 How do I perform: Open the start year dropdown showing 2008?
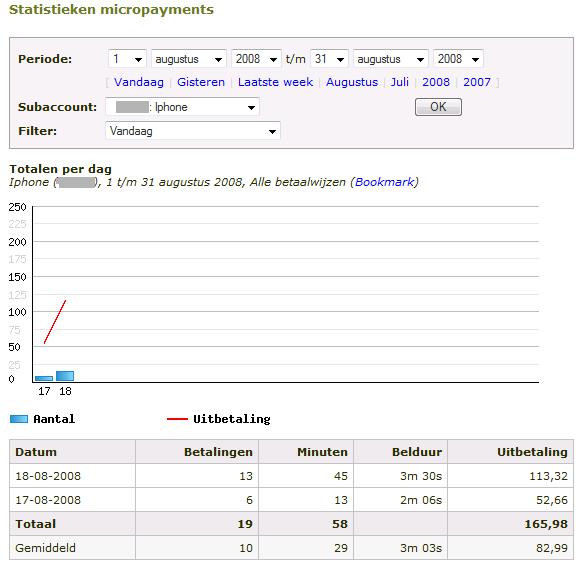pyautogui.click(x=256, y=59)
